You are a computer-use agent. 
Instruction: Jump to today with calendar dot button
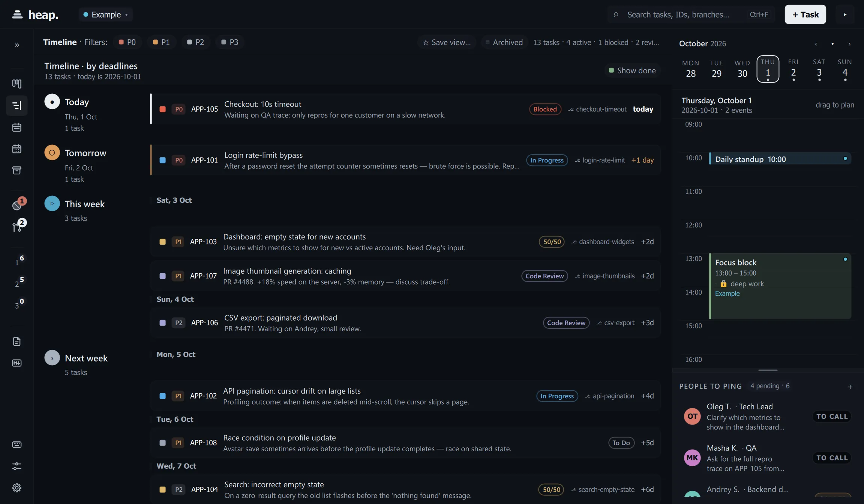pyautogui.click(x=832, y=44)
